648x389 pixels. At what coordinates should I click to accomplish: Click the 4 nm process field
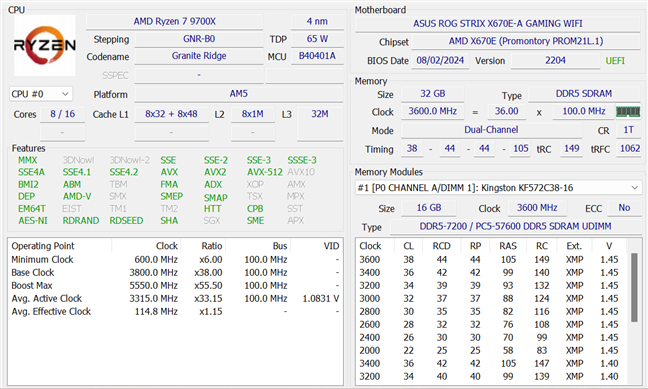pos(317,21)
